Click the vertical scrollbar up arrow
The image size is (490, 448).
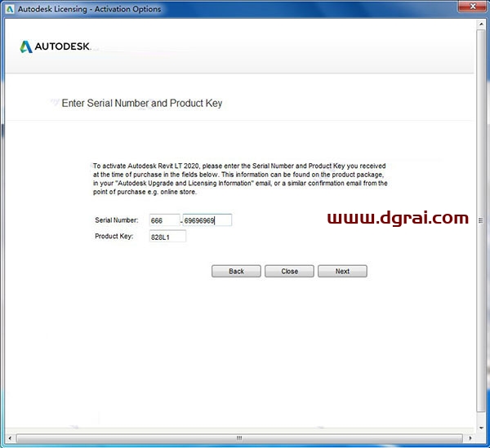pyautogui.click(x=480, y=24)
